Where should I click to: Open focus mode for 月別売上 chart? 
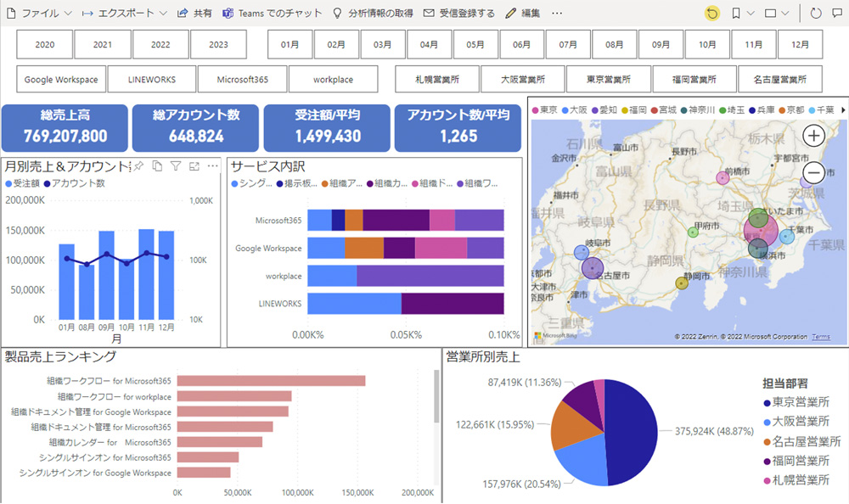pyautogui.click(x=194, y=166)
